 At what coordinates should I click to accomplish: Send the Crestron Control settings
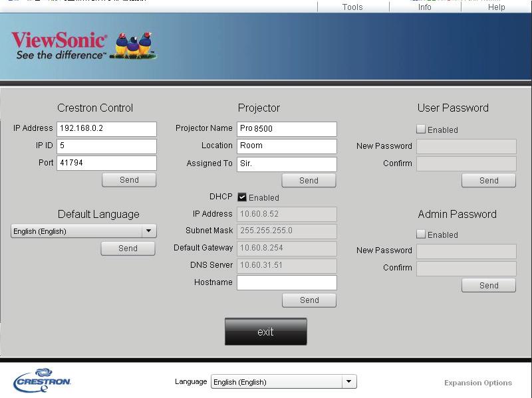click(129, 180)
